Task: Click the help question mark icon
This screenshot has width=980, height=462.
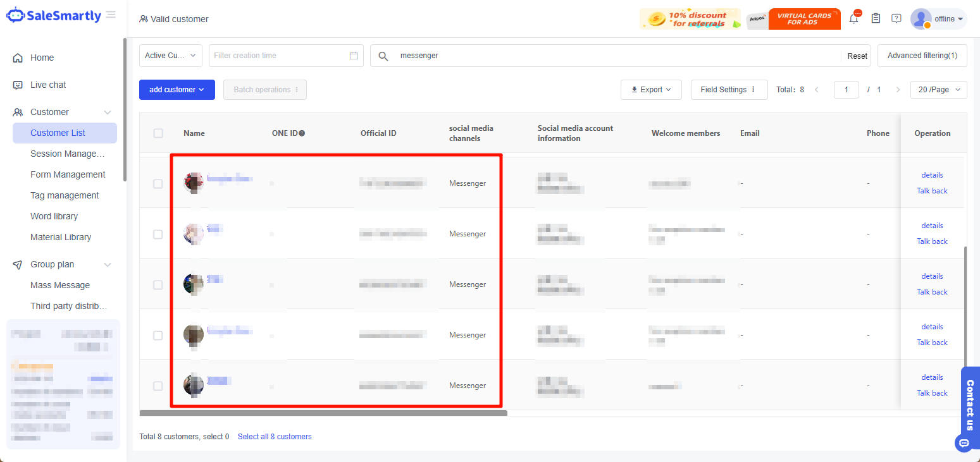Action: point(896,18)
